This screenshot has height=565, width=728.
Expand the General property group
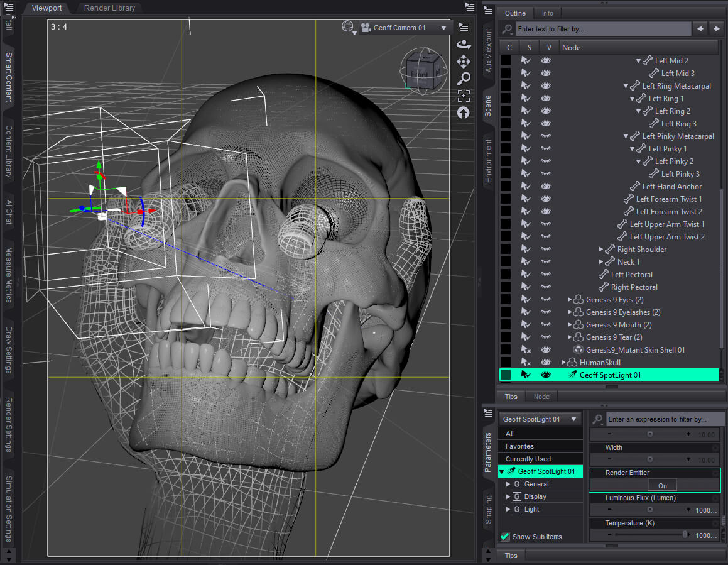[x=508, y=484]
